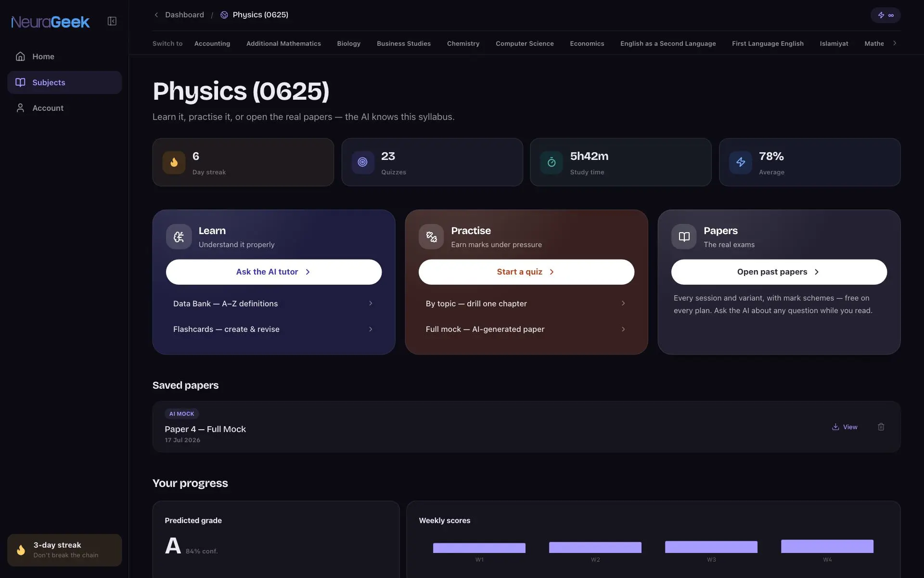Click the download icon beside View
Image resolution: width=924 pixels, height=578 pixels.
tap(835, 427)
